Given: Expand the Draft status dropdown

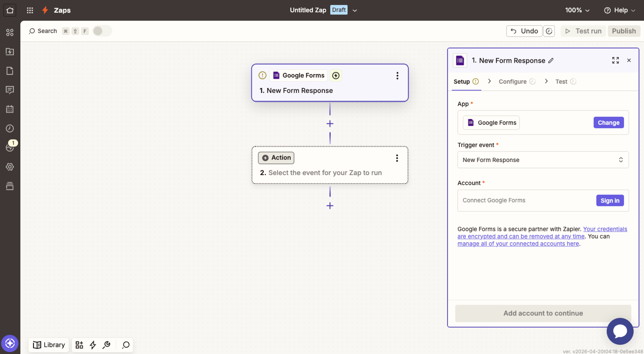Looking at the screenshot, I should pyautogui.click(x=354, y=10).
